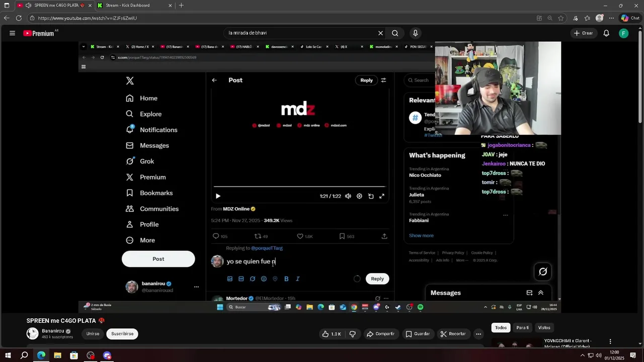Like the video with 1.3 K likes
This screenshot has height=362, width=644.
[x=332, y=334]
